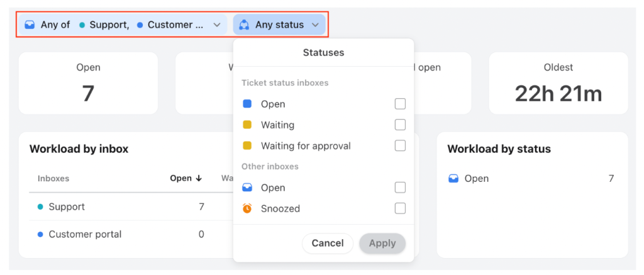Tick the Waiting checkbox
Screen dimensions: 644x275
coord(400,125)
